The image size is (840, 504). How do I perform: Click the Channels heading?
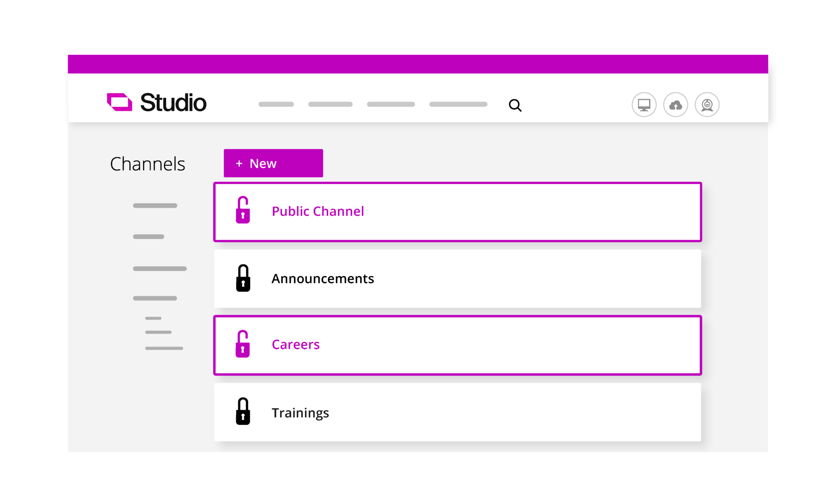tap(148, 164)
